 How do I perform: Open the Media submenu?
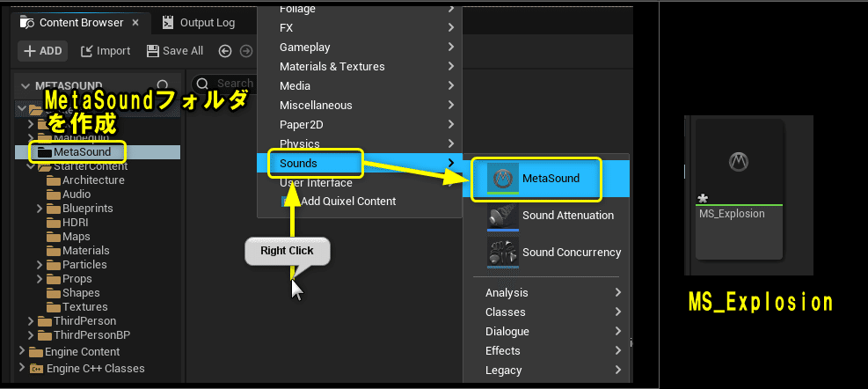360,86
